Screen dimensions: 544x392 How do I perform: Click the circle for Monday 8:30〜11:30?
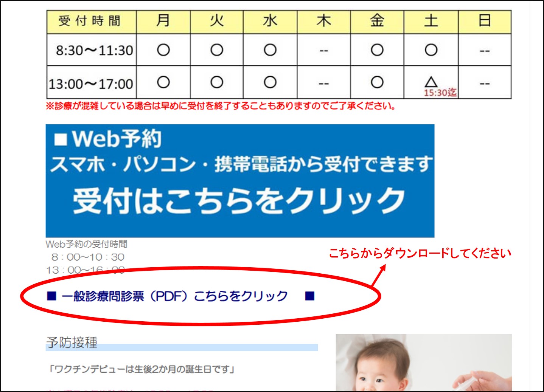[163, 50]
